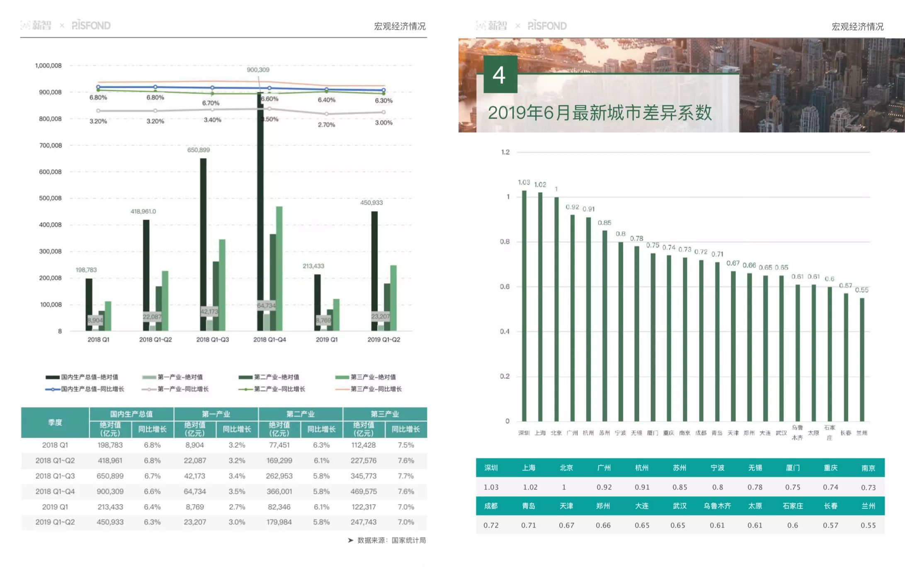905x588 pixels.
Task: Click the 宏观经济情况 header on left page
Action: click(400, 27)
